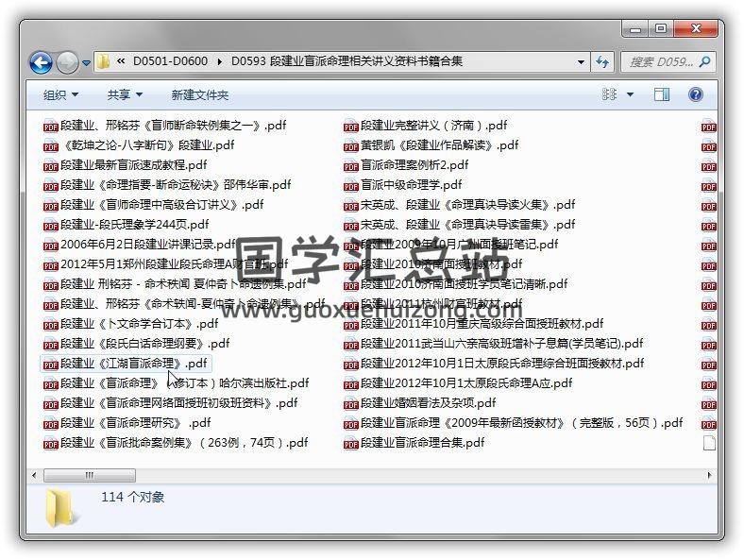Click the scroll right arrow
Screen dimensions: 744x560
coord(709,475)
